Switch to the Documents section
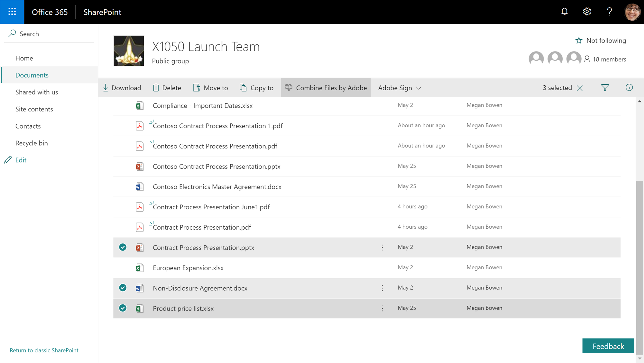Screen dimensions: 644x363 (x=32, y=75)
